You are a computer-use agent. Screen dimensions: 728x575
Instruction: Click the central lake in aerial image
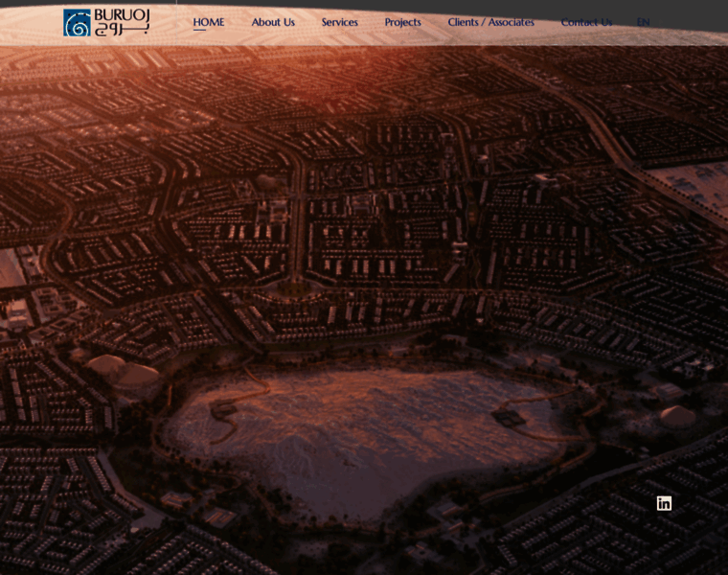click(364, 431)
